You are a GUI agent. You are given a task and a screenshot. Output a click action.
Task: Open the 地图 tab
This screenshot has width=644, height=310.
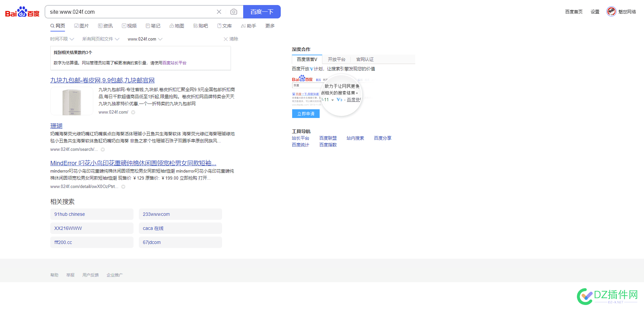(x=177, y=26)
